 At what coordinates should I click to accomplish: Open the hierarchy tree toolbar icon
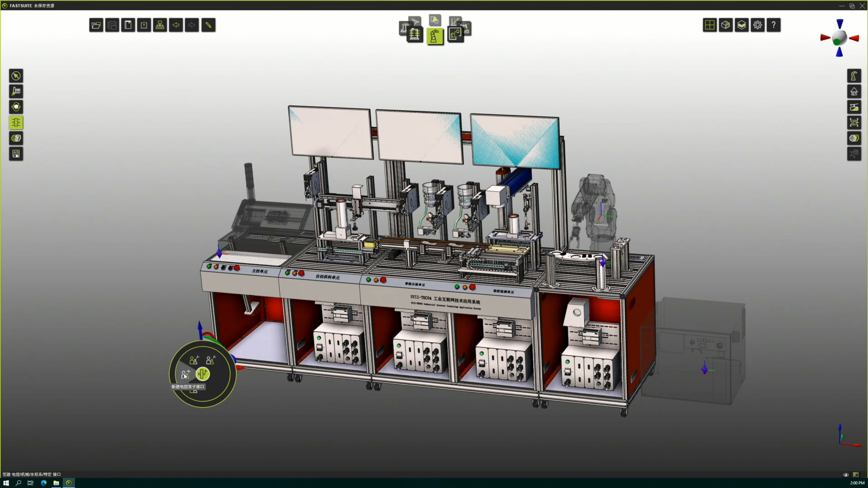(x=160, y=25)
